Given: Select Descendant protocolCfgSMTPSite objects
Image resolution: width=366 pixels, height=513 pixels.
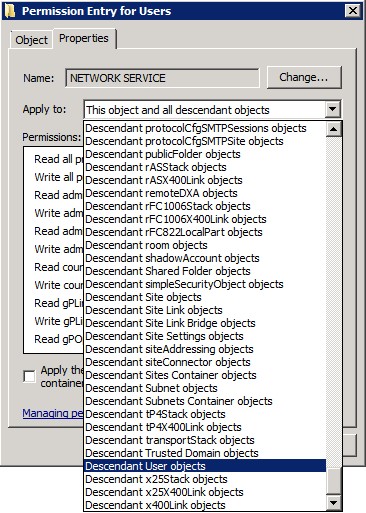Looking at the screenshot, I should (x=205, y=141).
